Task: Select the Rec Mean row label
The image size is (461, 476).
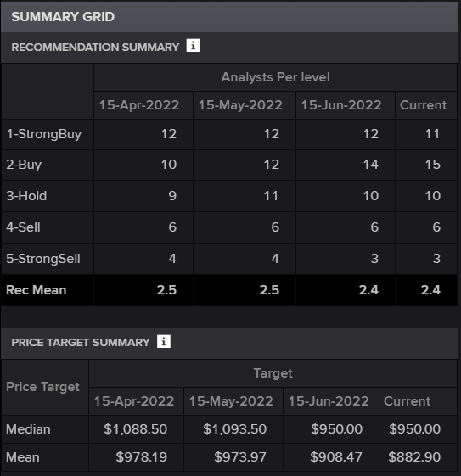Action: coord(37,290)
